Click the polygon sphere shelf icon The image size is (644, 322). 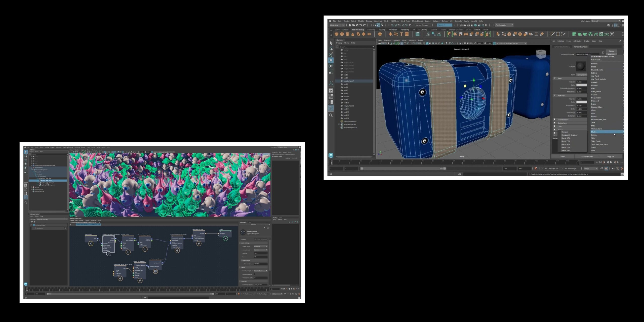click(336, 34)
